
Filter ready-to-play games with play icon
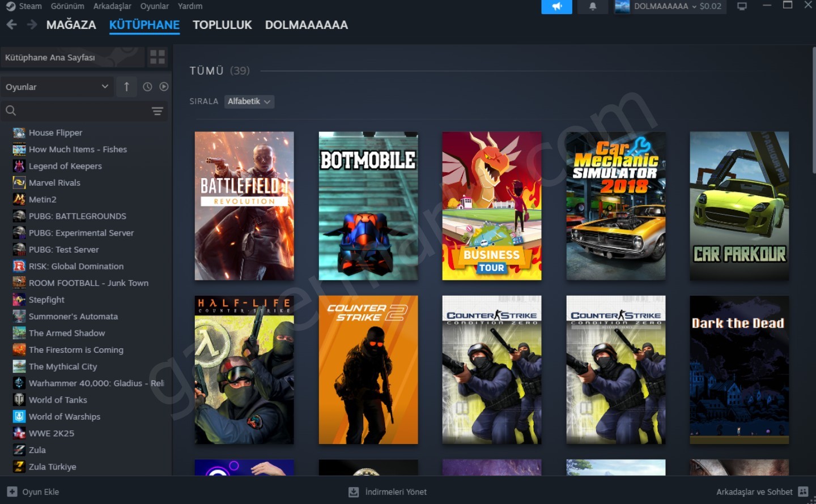tap(164, 87)
